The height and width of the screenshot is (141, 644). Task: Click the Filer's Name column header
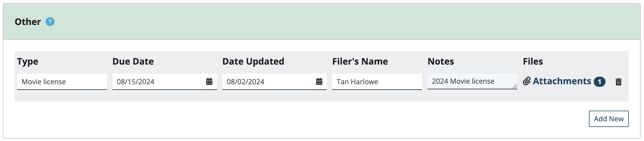pyautogui.click(x=360, y=62)
